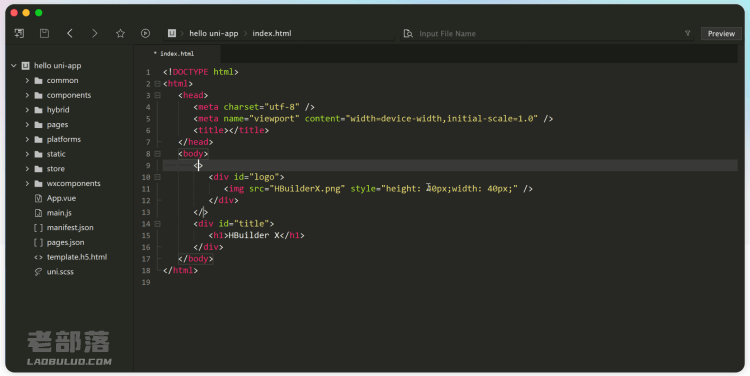The image size is (750, 376).
Task: Click the project icon in breadcrumb
Action: [x=172, y=33]
